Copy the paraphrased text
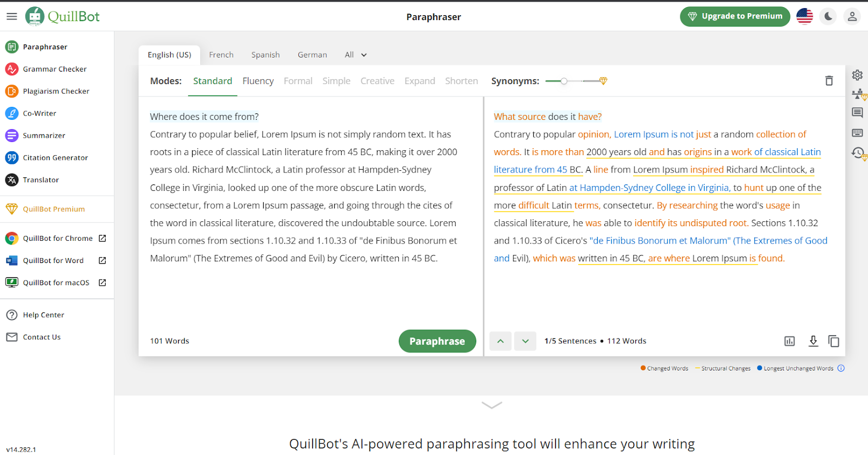 tap(834, 341)
